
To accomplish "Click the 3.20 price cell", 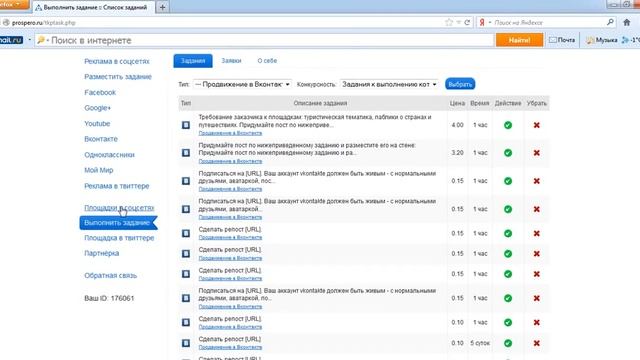I will (x=458, y=153).
